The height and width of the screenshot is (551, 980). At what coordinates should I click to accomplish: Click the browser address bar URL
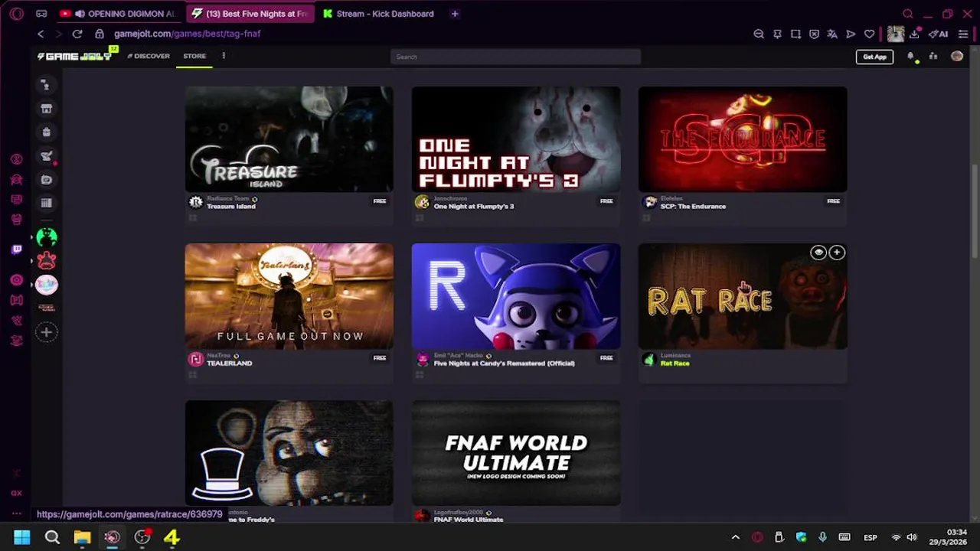(188, 34)
